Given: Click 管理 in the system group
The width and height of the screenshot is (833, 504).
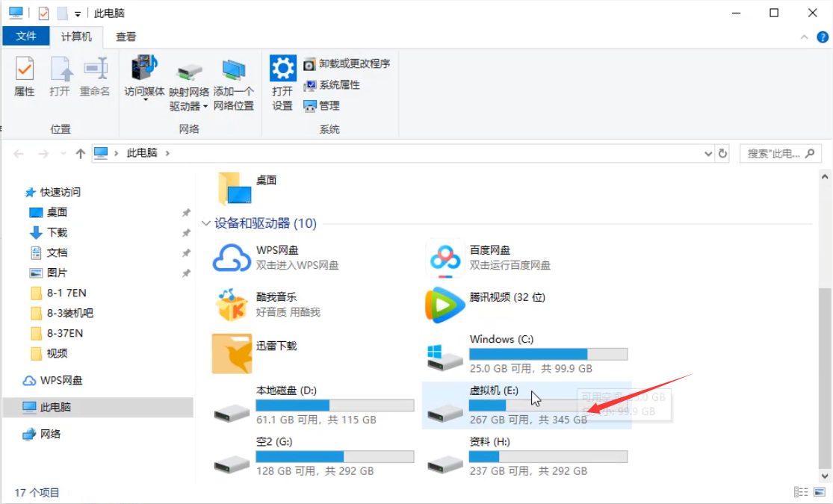Looking at the screenshot, I should click(x=322, y=106).
